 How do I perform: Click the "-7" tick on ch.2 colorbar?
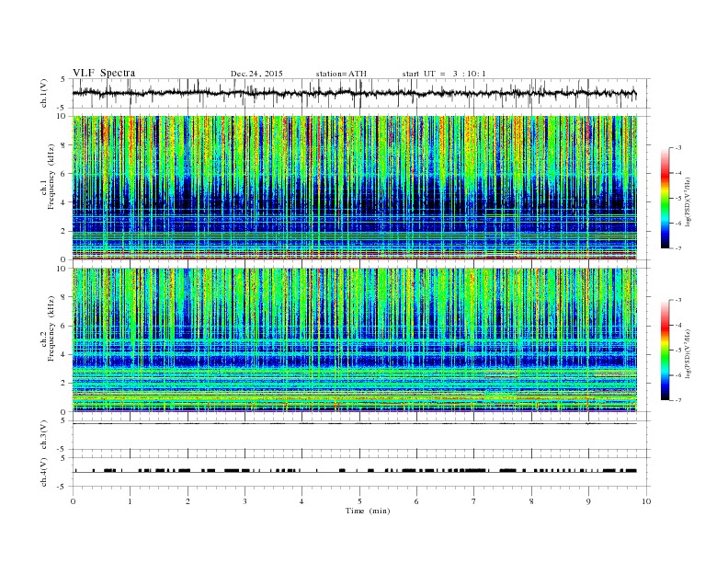677,400
